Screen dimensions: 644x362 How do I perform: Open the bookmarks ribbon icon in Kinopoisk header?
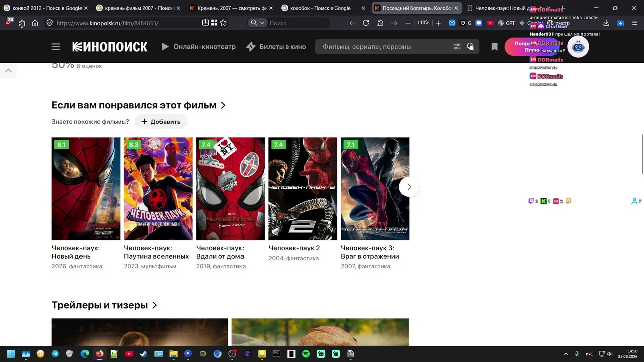tap(495, 47)
